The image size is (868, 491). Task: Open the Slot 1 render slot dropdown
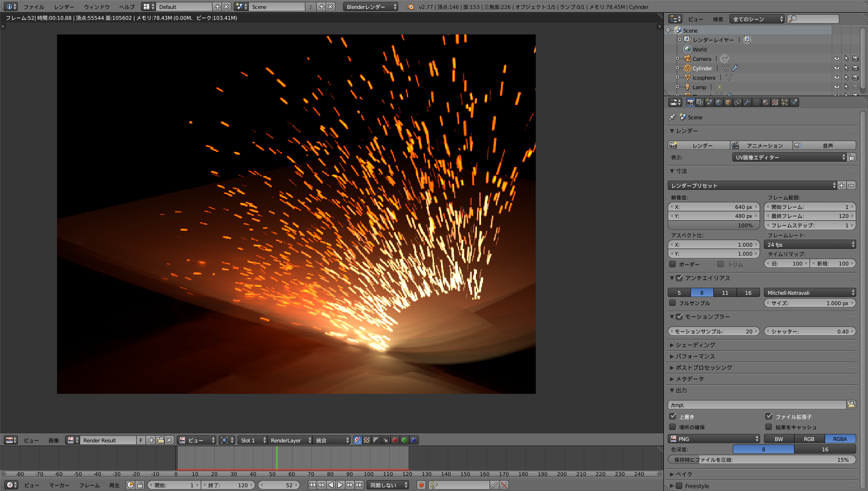tap(253, 440)
